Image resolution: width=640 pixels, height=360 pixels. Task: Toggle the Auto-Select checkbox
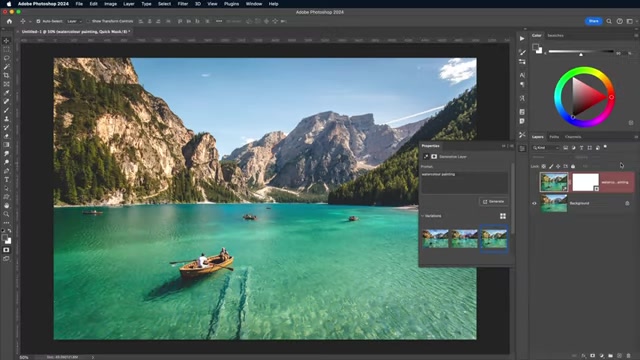coord(38,21)
